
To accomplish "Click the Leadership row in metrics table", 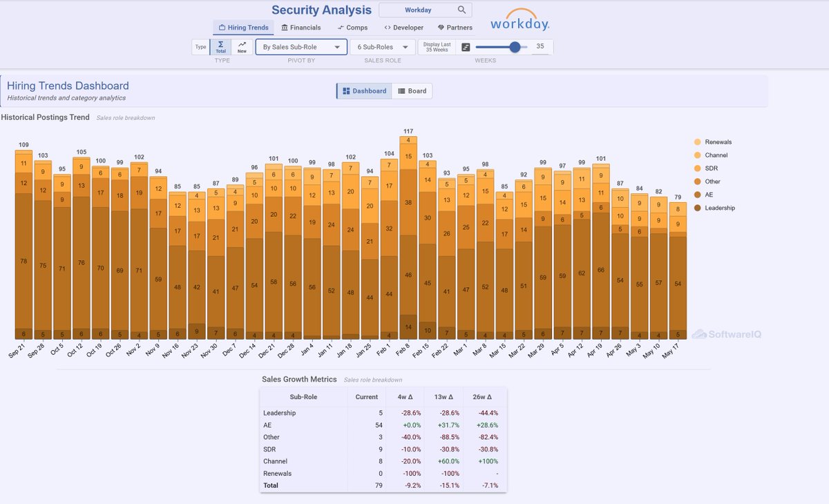I will pos(383,413).
